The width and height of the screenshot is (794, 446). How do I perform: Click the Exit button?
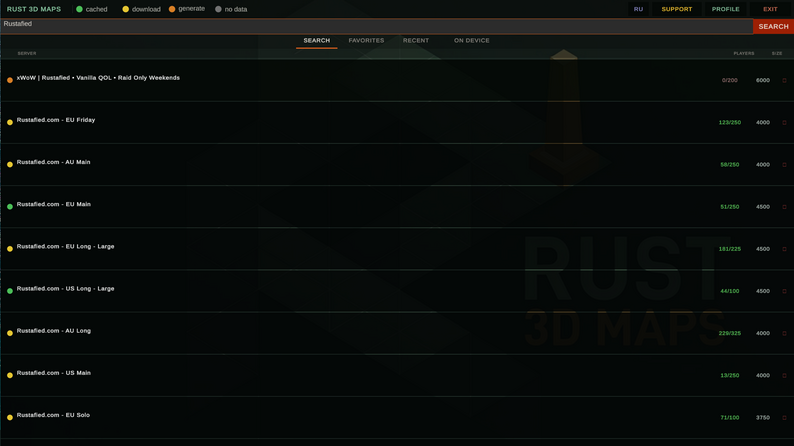pos(770,9)
